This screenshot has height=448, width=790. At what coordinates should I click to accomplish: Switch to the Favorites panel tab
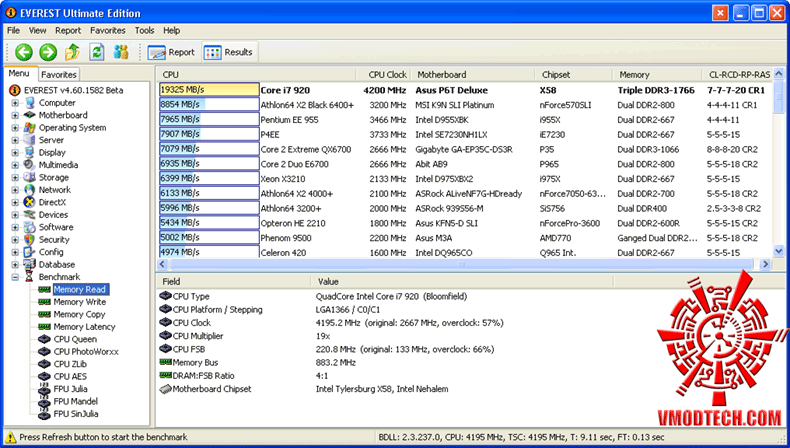[59, 74]
